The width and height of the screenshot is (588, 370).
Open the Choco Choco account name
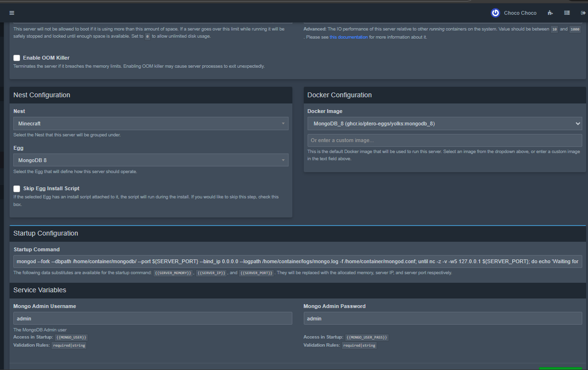click(x=520, y=13)
